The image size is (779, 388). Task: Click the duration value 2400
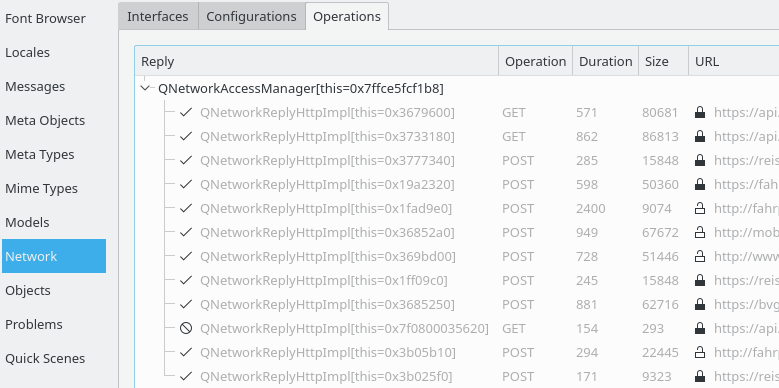[591, 209]
